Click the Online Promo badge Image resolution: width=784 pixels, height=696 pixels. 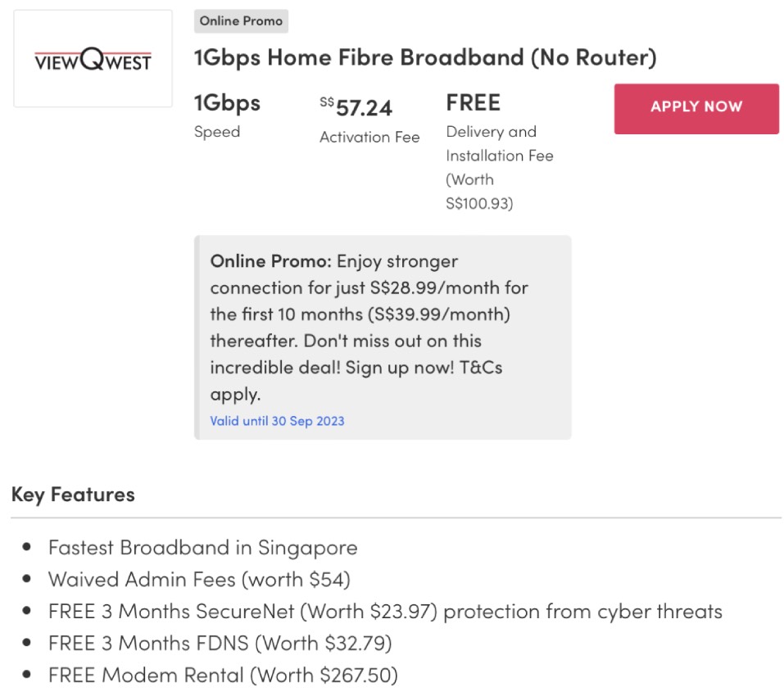pos(241,21)
